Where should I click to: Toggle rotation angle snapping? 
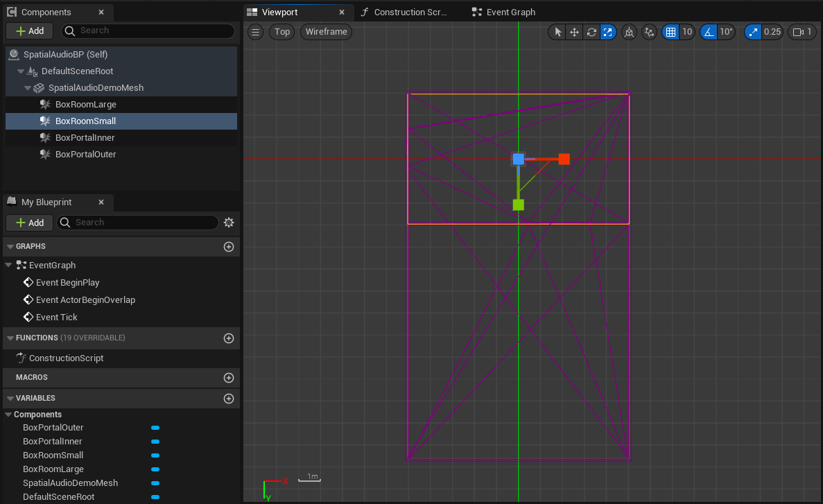click(709, 32)
